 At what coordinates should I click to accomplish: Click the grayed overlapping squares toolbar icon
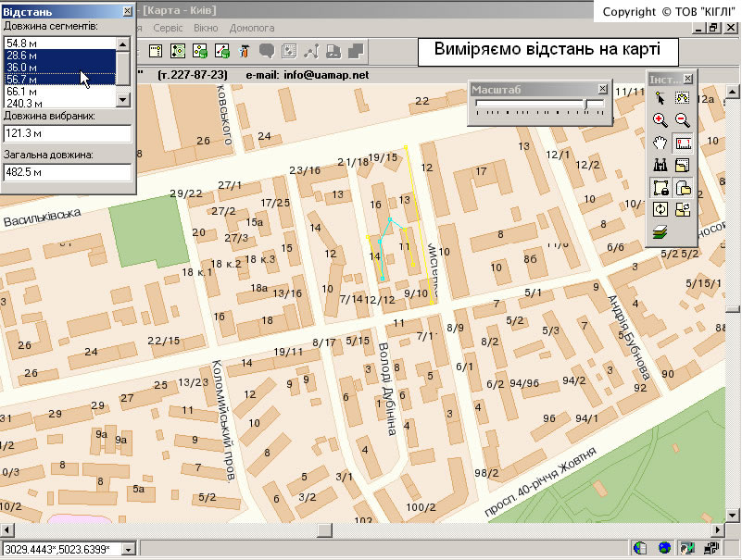pos(356,51)
